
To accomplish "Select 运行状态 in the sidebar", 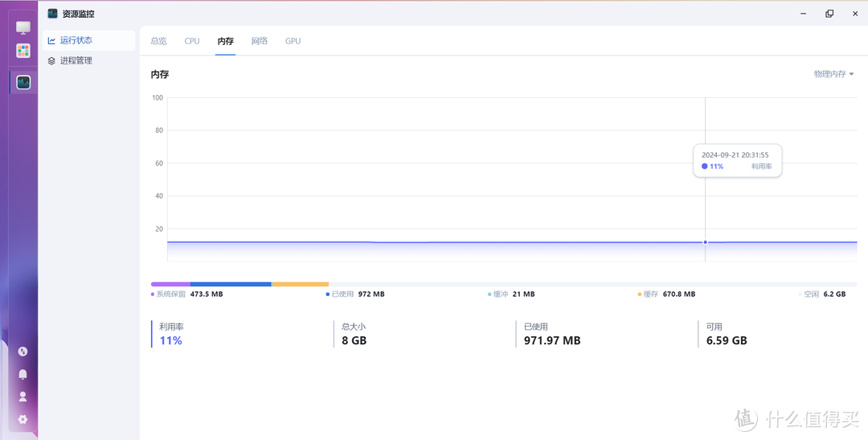I will [76, 40].
